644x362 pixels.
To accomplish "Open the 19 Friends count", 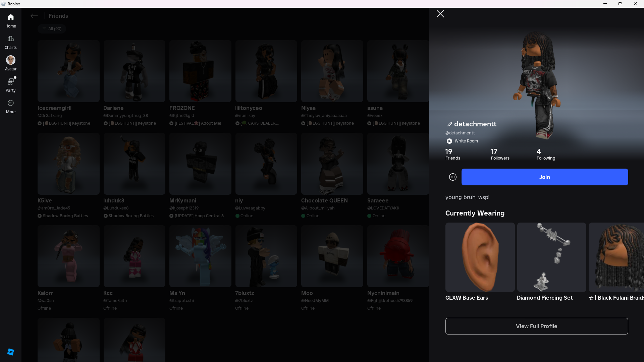I will (452, 154).
